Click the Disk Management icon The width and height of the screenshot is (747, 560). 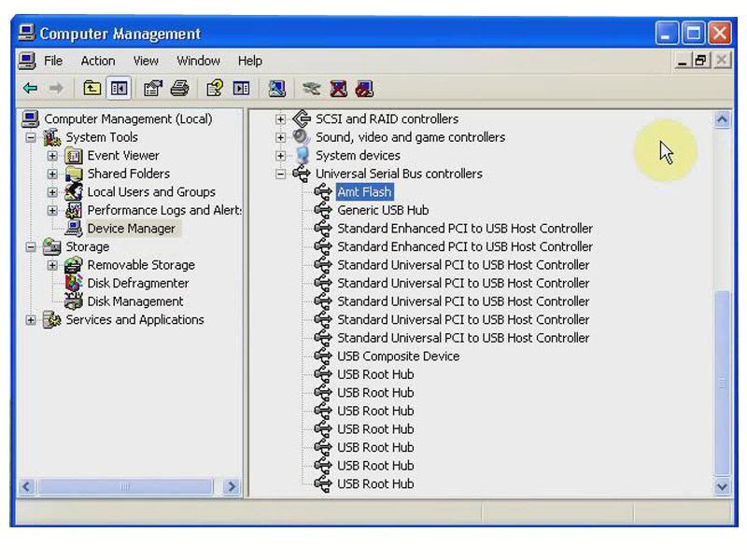(74, 301)
